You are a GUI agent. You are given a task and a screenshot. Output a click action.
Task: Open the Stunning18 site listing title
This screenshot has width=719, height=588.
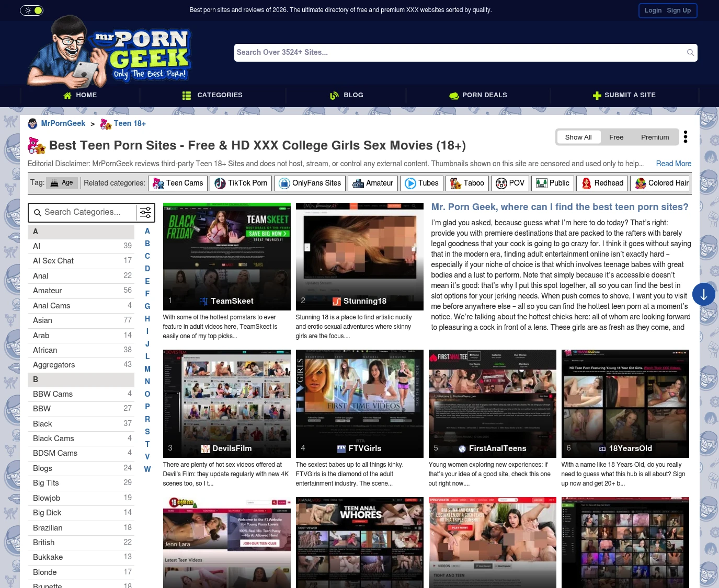click(x=365, y=301)
